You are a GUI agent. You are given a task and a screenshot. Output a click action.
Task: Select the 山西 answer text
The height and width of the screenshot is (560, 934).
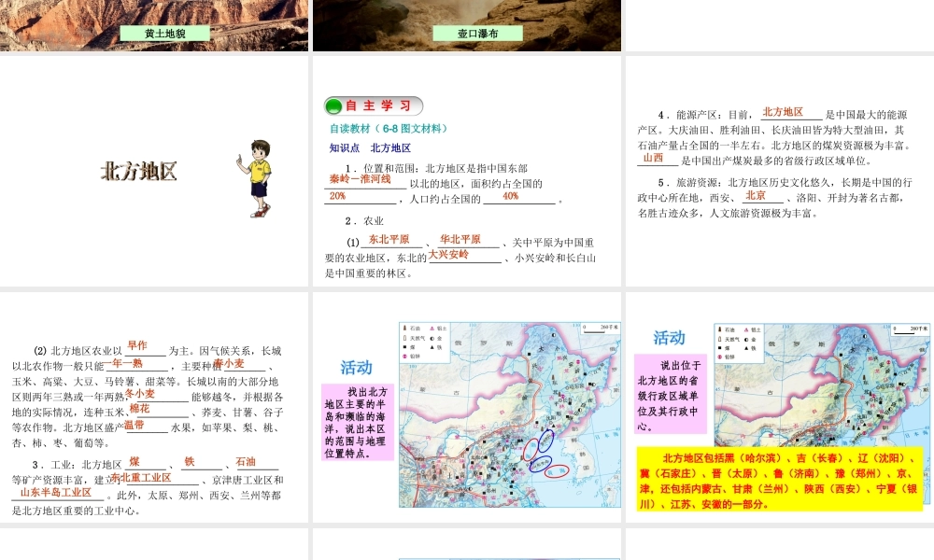654,157
